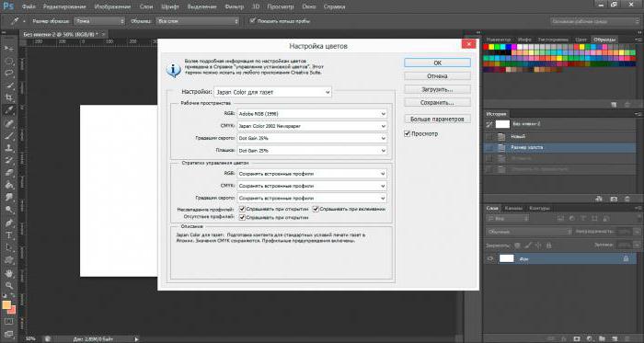Image resolution: width=644 pixels, height=343 pixels.
Task: Open RGB color management policy dropdown
Action: (x=312, y=174)
